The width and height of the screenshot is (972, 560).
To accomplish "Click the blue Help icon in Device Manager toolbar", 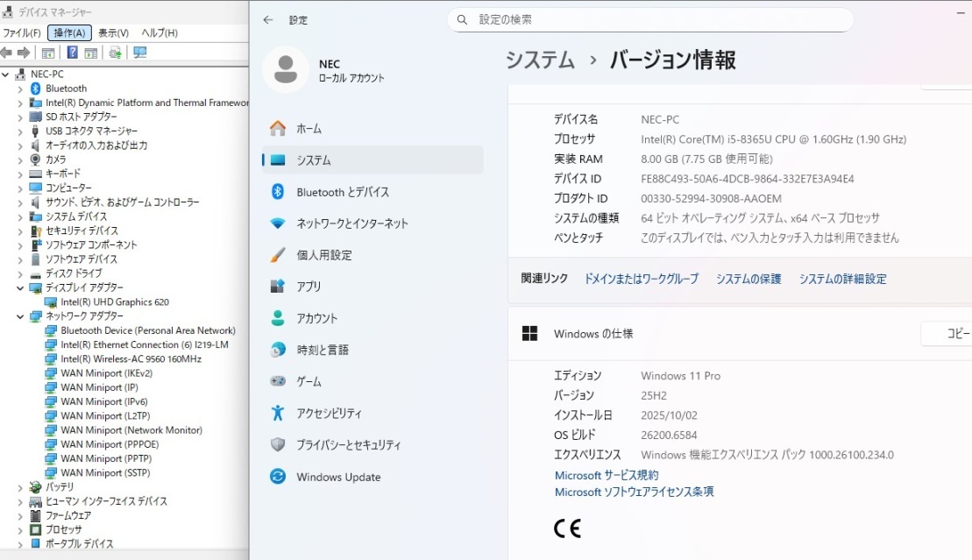I will tap(72, 50).
